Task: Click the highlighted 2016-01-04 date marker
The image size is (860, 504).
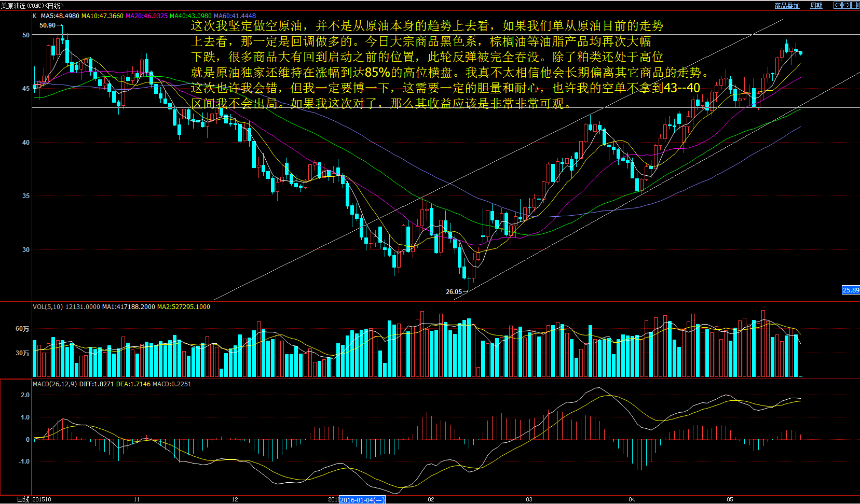Action: [x=362, y=500]
